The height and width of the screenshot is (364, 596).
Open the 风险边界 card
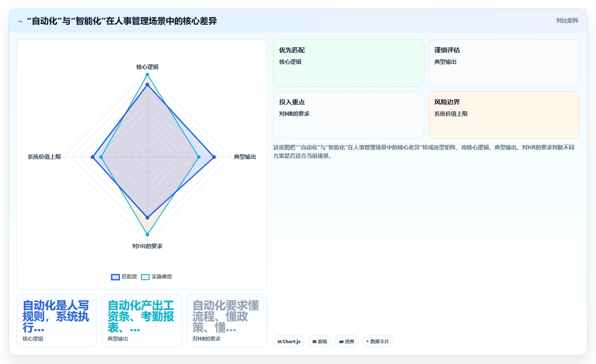[x=504, y=115]
